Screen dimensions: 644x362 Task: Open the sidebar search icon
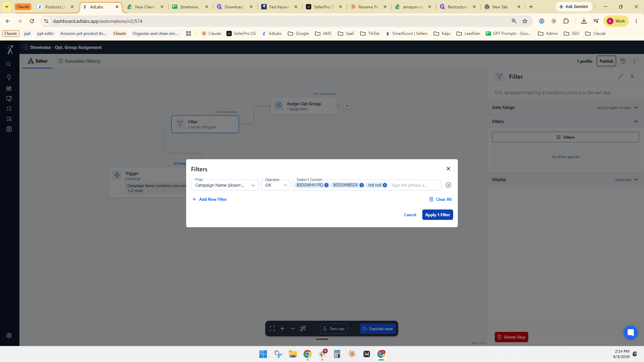click(x=9, y=64)
